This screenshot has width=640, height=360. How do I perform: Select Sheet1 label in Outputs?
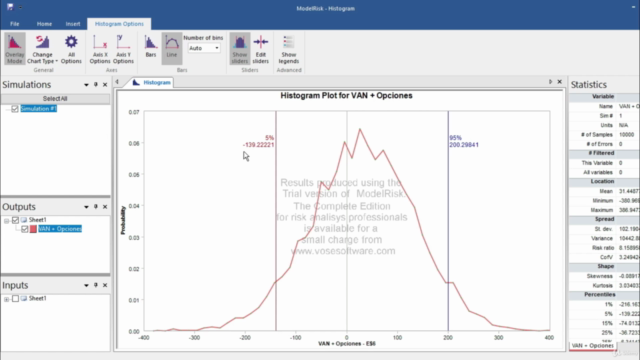37,220
